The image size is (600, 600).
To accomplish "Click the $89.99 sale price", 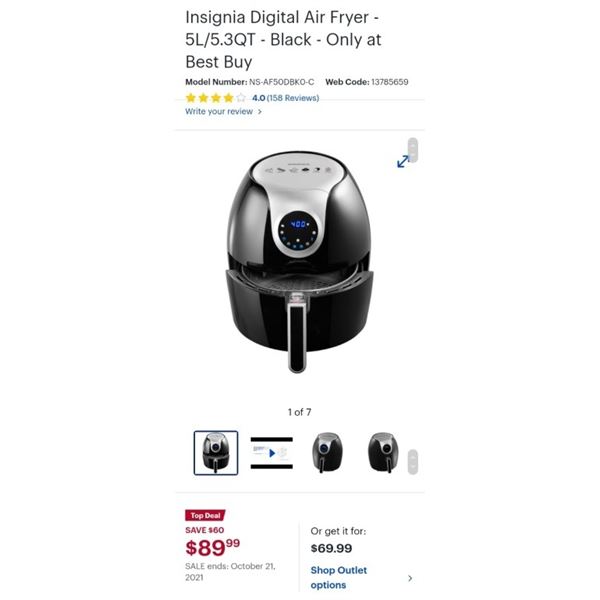I will click(212, 547).
